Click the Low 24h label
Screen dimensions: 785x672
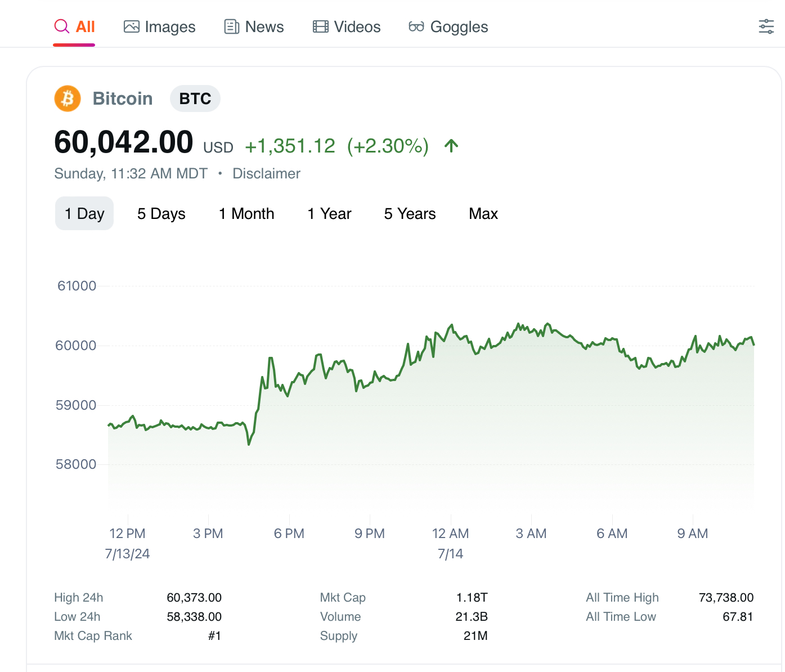pyautogui.click(x=77, y=616)
